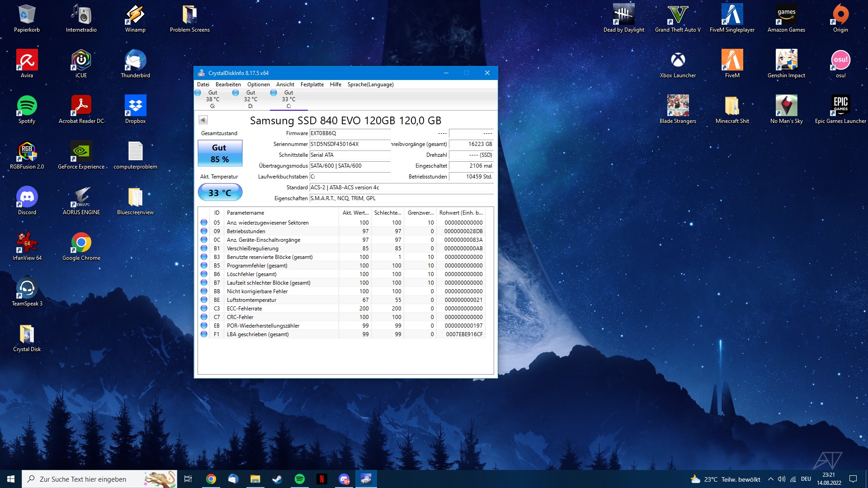Click the Steam taskbar icon
This screenshot has height=488, width=868.
277,479
